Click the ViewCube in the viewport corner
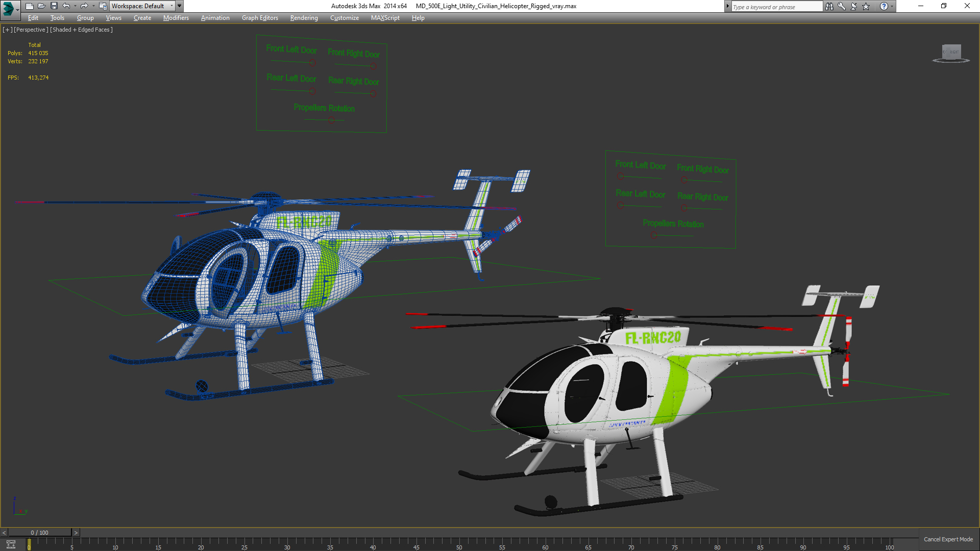The width and height of the screenshot is (980, 551). point(951,53)
